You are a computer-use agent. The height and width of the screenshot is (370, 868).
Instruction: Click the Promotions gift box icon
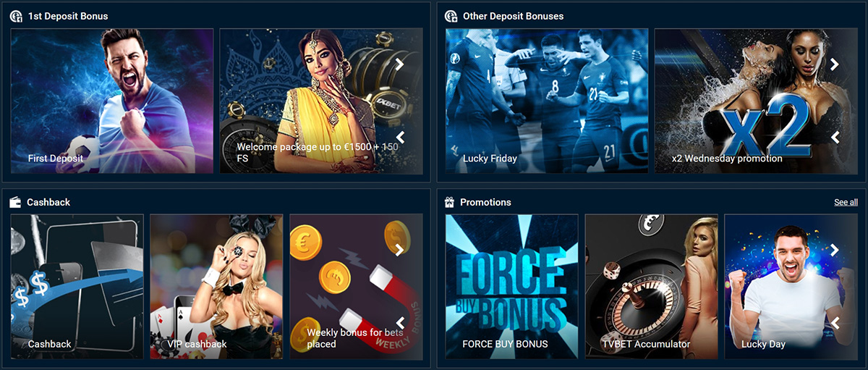point(450,202)
